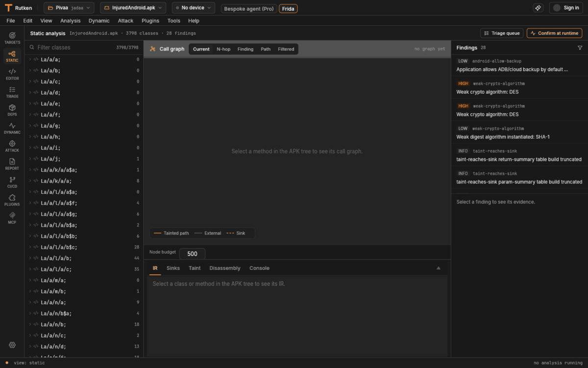
Task: Open the MCP sidebar view
Action: pos(12,218)
